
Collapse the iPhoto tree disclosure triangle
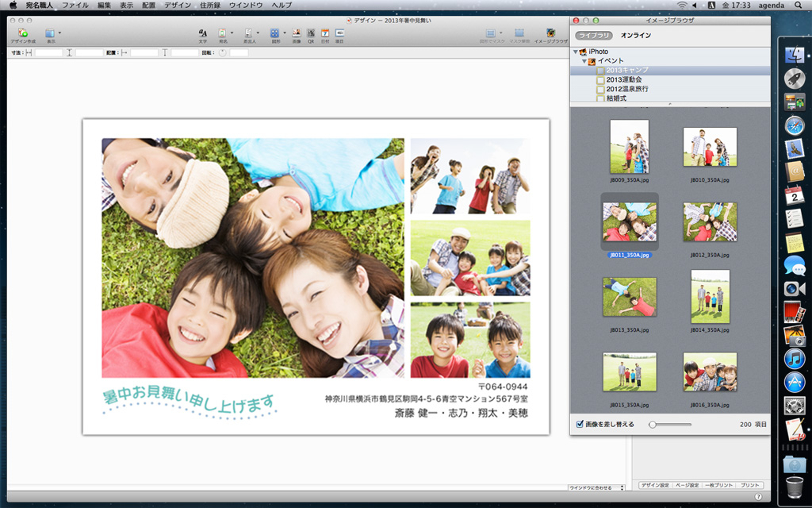[x=575, y=52]
